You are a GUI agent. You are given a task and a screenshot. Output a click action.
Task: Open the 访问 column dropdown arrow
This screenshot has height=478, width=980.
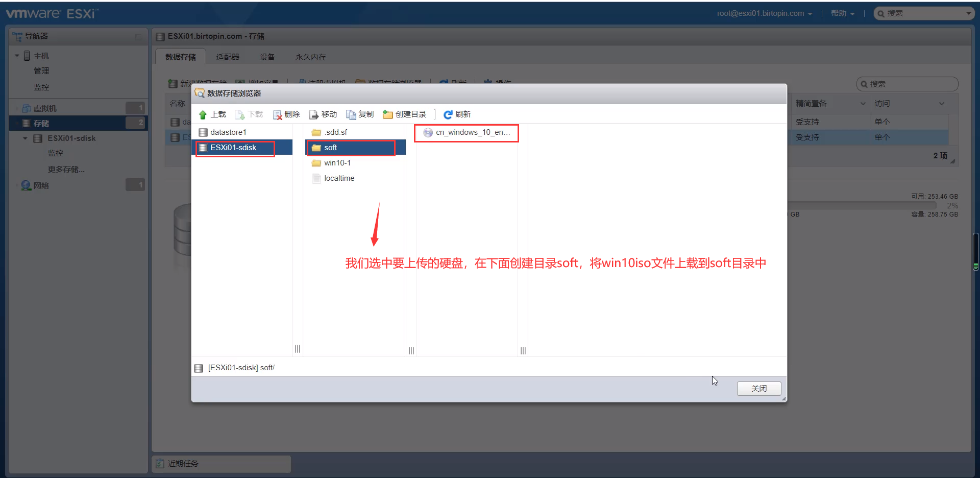tap(942, 104)
